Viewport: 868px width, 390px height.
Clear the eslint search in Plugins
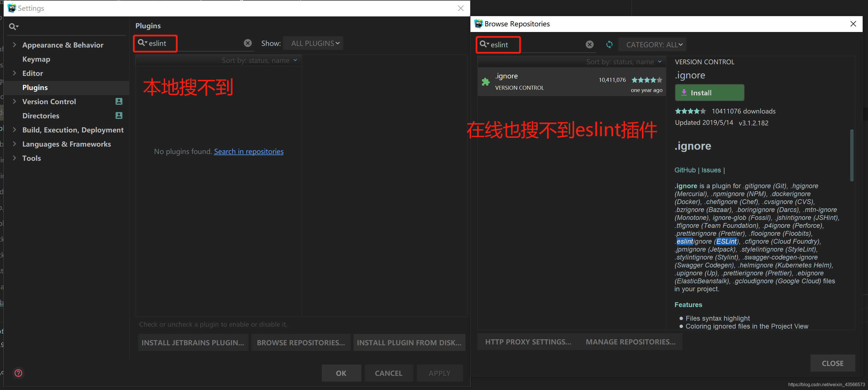[x=248, y=43]
